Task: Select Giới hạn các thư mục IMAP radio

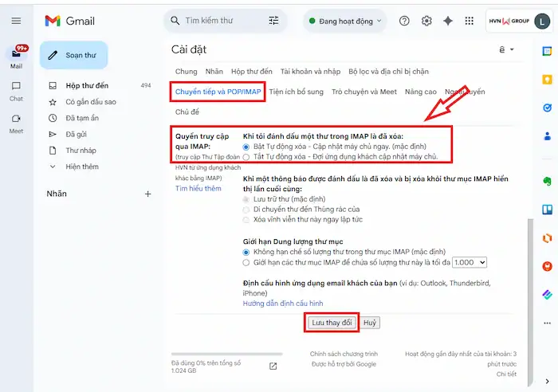Action: 246,262
